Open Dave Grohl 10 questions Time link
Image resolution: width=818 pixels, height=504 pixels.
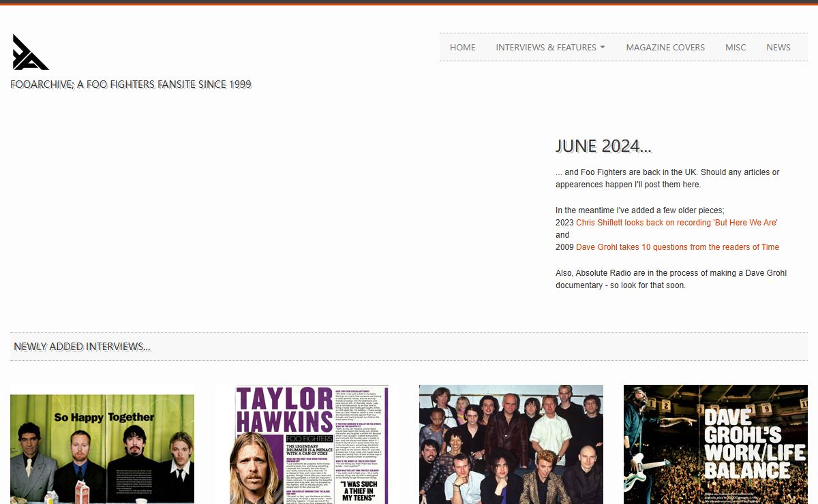[x=678, y=247]
